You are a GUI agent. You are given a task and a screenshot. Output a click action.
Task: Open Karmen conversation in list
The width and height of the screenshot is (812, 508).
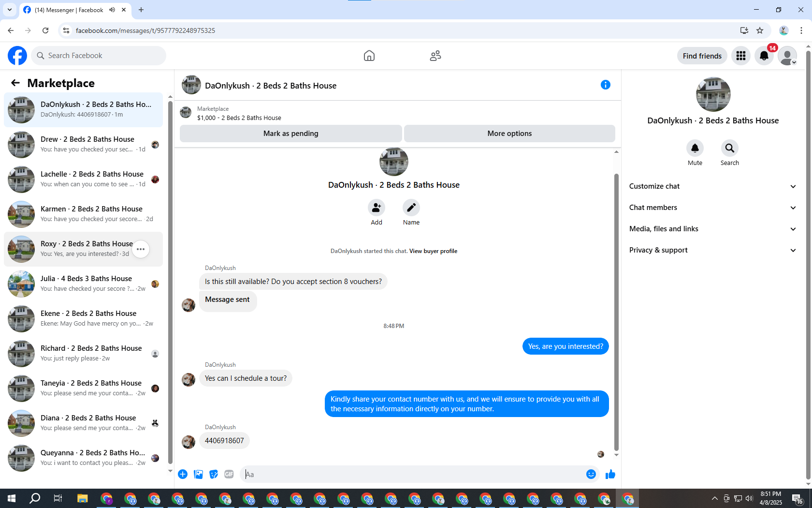coord(83,214)
